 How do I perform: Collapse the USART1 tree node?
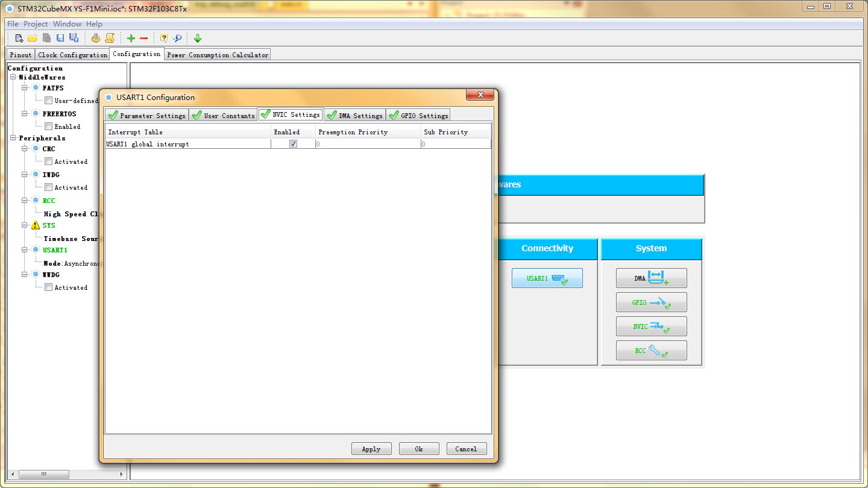pyautogui.click(x=25, y=250)
